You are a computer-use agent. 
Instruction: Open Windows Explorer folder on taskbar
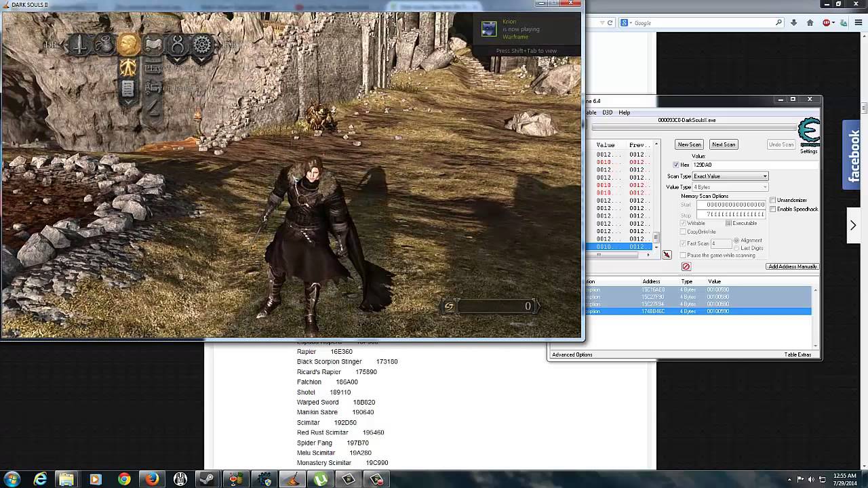click(66, 479)
